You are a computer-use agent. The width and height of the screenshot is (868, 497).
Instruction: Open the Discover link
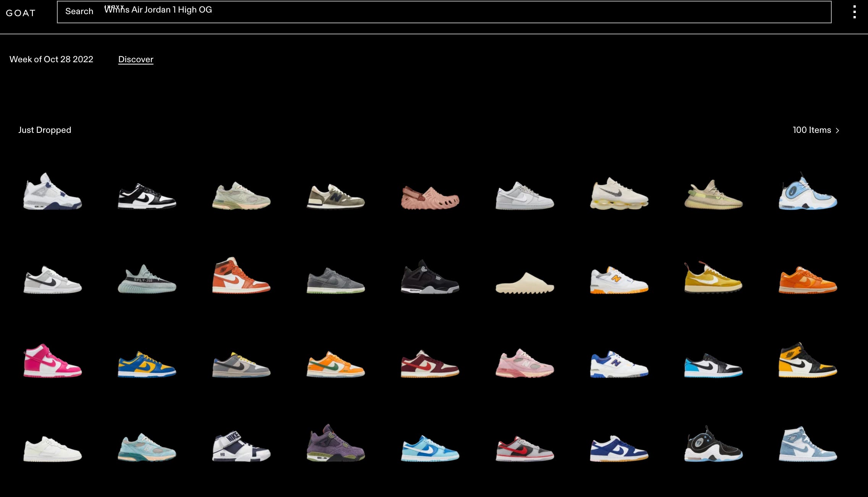136,59
